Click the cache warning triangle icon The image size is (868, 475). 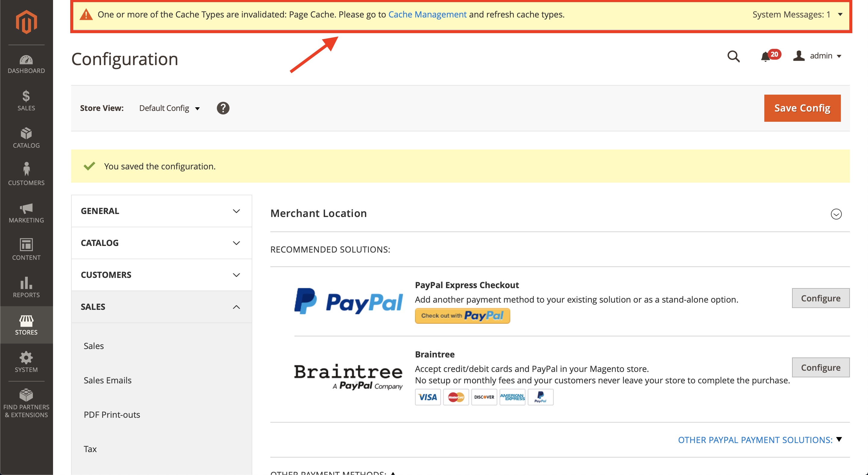click(x=86, y=14)
